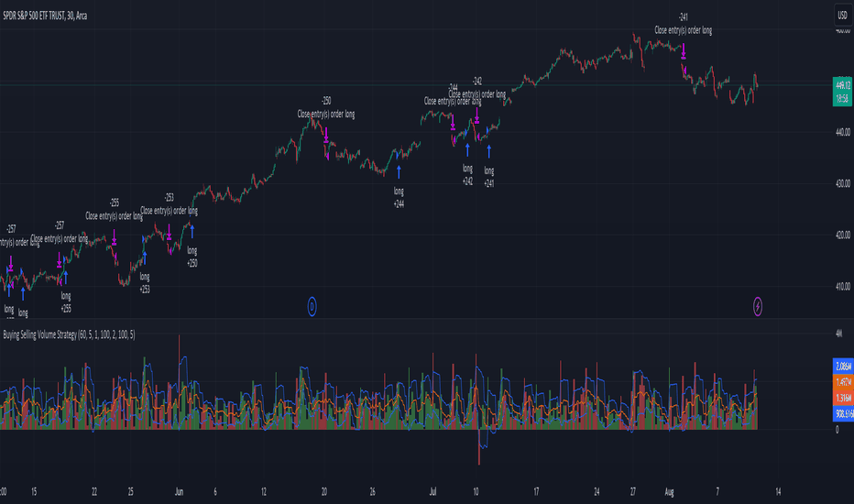Click the 440.00 price scale label

coord(843,132)
